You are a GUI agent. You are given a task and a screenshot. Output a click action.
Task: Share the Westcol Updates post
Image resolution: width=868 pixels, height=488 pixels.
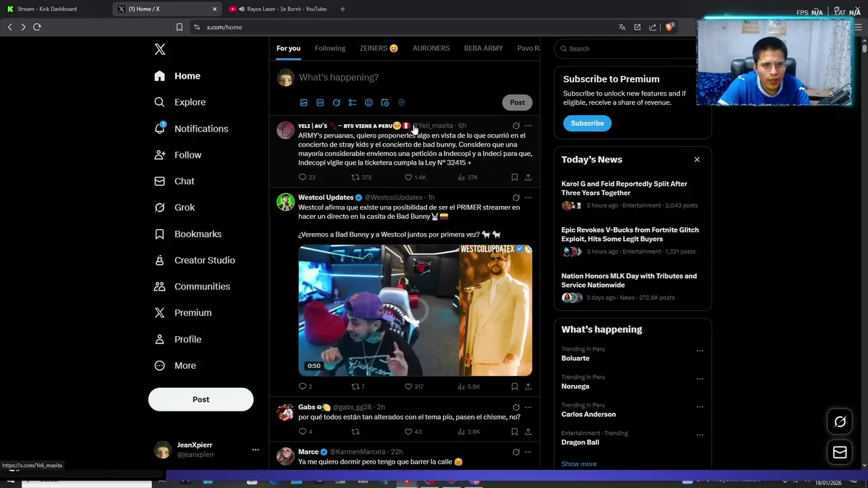pos(528,387)
